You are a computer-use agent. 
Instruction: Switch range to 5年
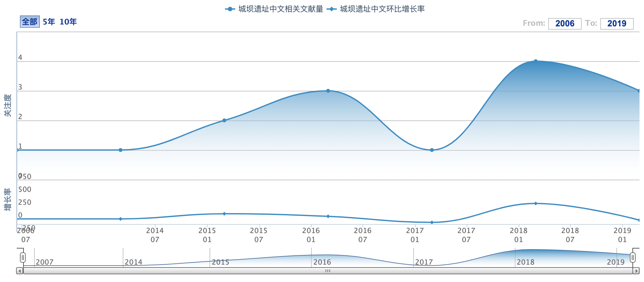tap(49, 22)
